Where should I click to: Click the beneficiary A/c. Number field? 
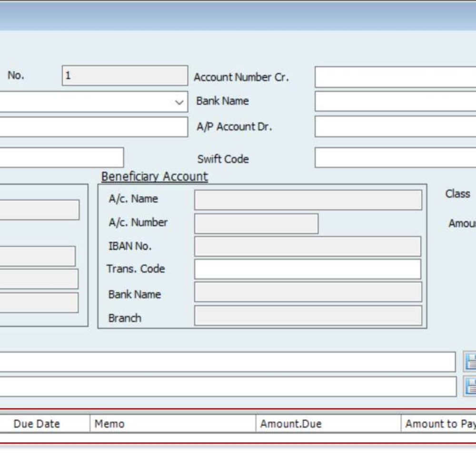(x=256, y=224)
